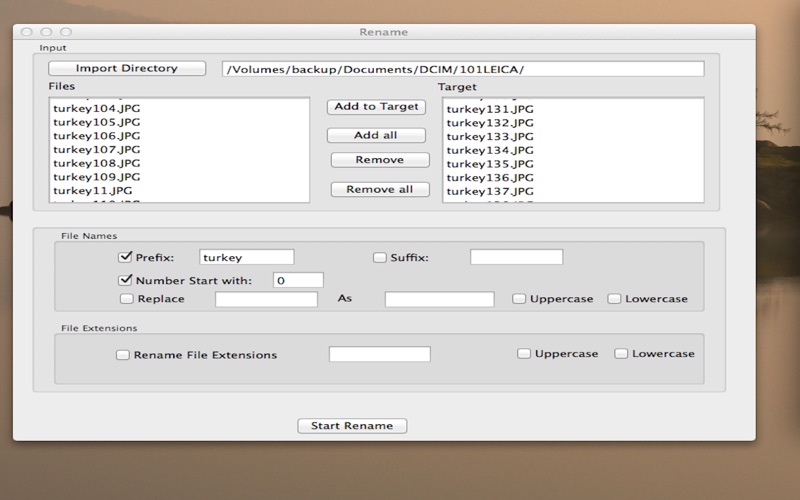
Task: Click Start Rename button
Action: coord(352,426)
